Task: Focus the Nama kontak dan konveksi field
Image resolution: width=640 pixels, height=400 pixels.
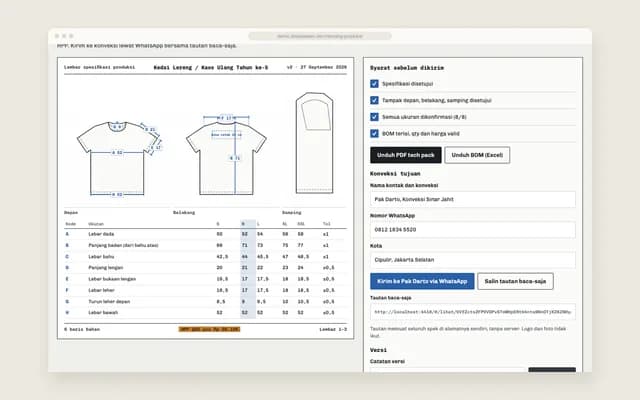Action: click(x=473, y=199)
